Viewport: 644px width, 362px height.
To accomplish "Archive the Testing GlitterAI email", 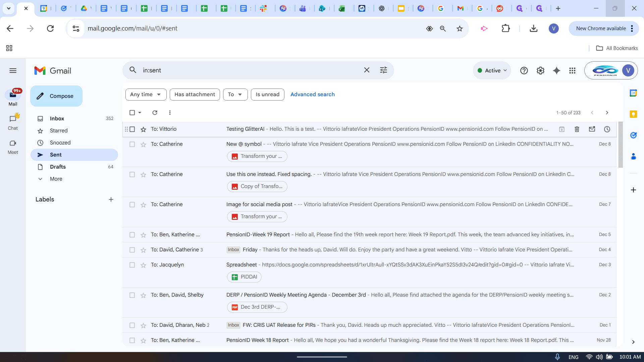I will (562, 129).
